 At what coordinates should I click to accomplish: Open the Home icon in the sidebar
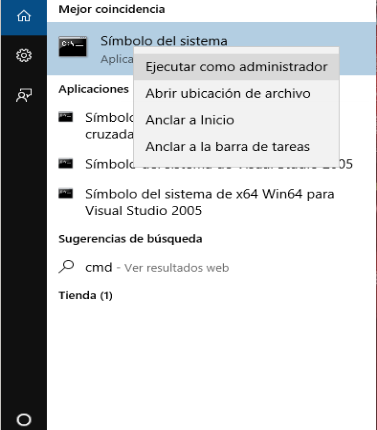click(x=24, y=16)
